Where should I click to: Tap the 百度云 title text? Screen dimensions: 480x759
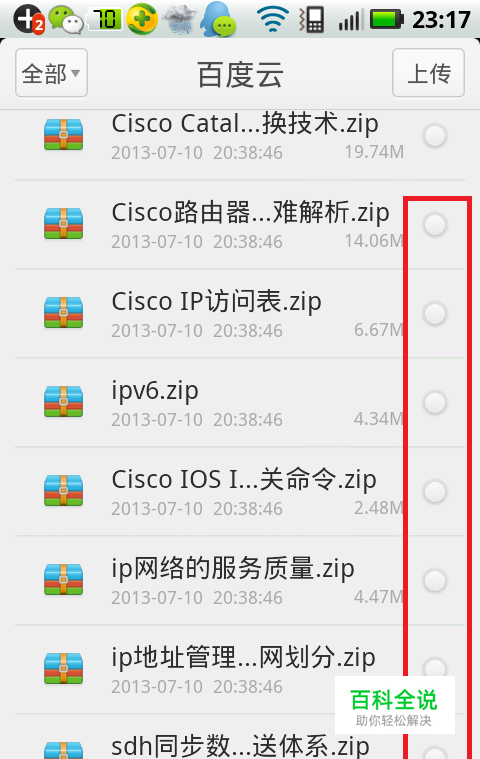point(240,75)
